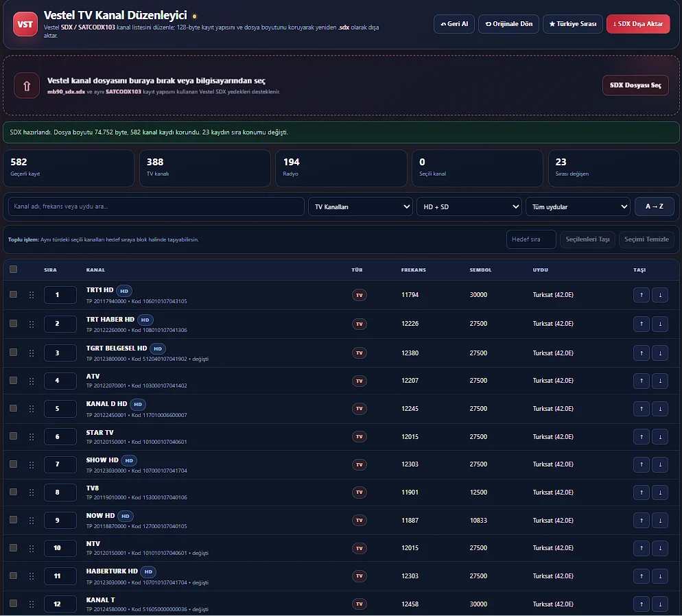The image size is (682, 616).
Task: Move ATV channel up
Action: click(641, 381)
